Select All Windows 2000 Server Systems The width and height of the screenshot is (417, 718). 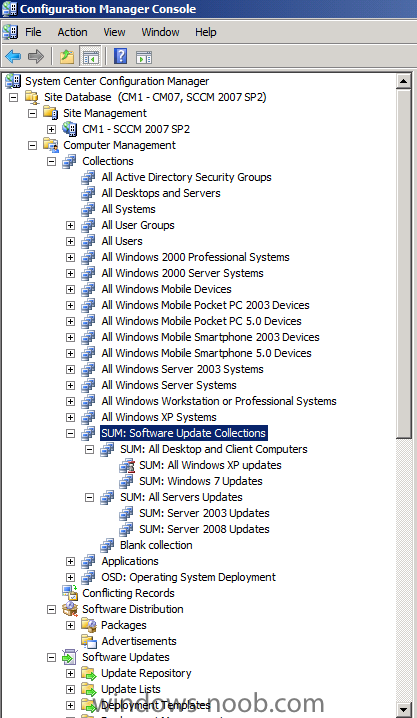coord(182,273)
